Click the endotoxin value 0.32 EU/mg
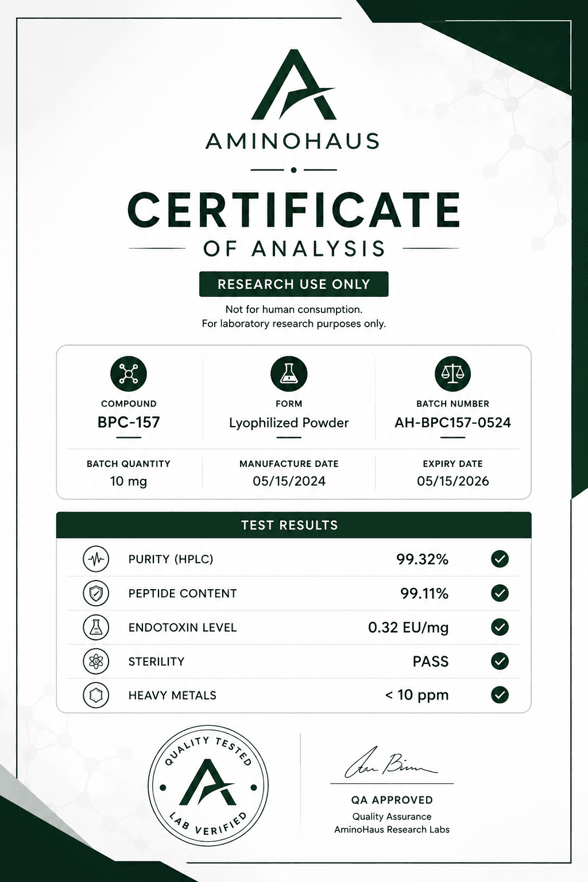 point(408,628)
